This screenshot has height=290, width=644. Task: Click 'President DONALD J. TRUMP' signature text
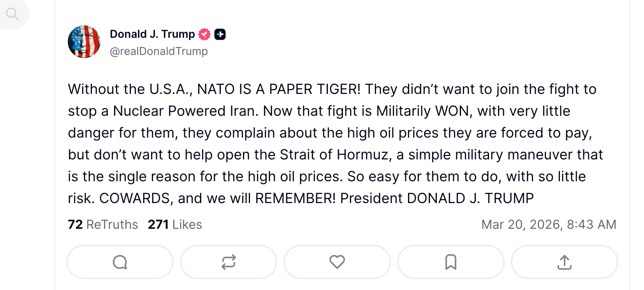[x=437, y=198]
